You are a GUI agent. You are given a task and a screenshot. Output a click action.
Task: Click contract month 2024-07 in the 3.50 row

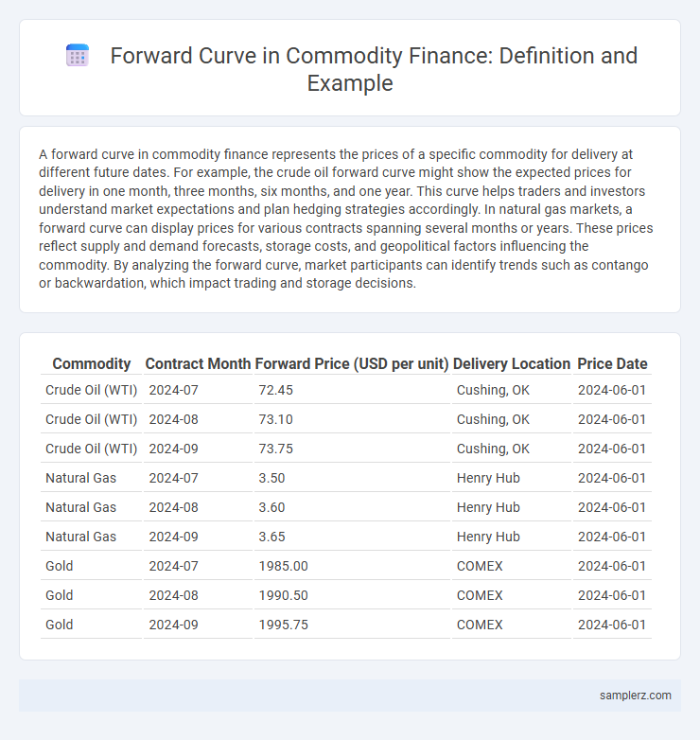coord(174,478)
